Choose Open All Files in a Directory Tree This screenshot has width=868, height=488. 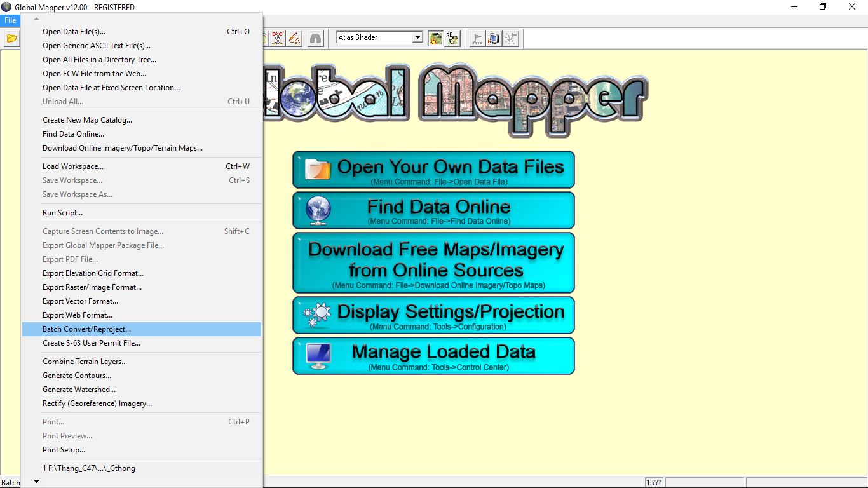tap(142, 60)
